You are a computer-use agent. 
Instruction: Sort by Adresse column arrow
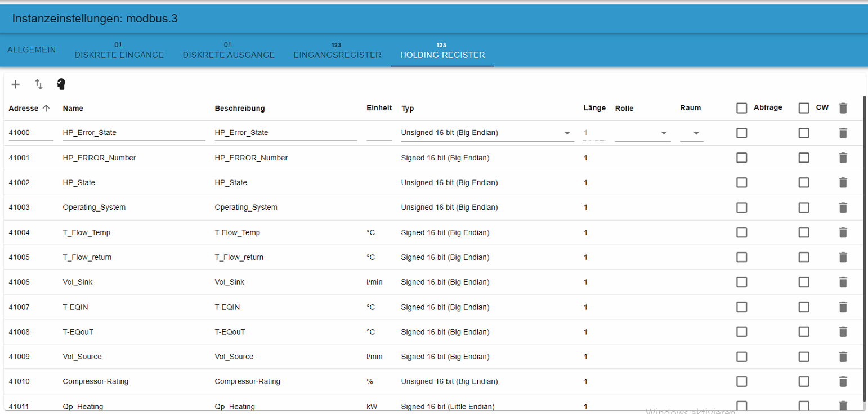[46, 108]
